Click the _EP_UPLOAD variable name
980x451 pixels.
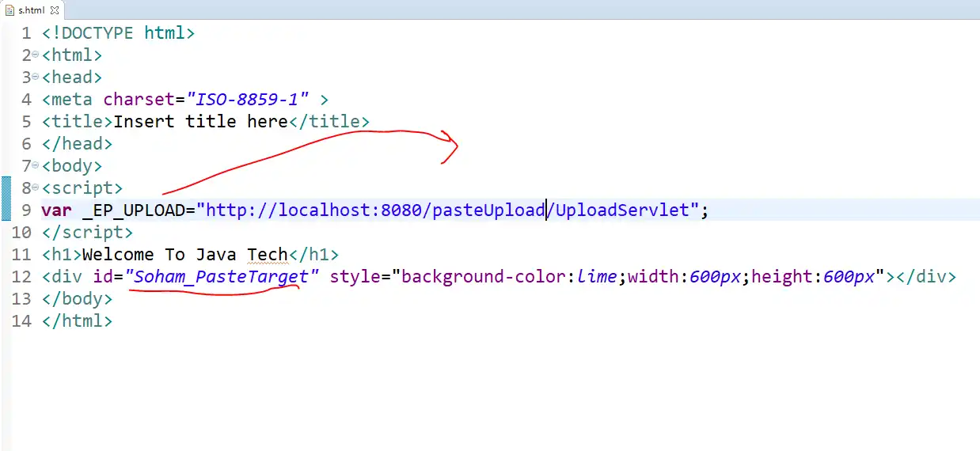[x=133, y=210]
